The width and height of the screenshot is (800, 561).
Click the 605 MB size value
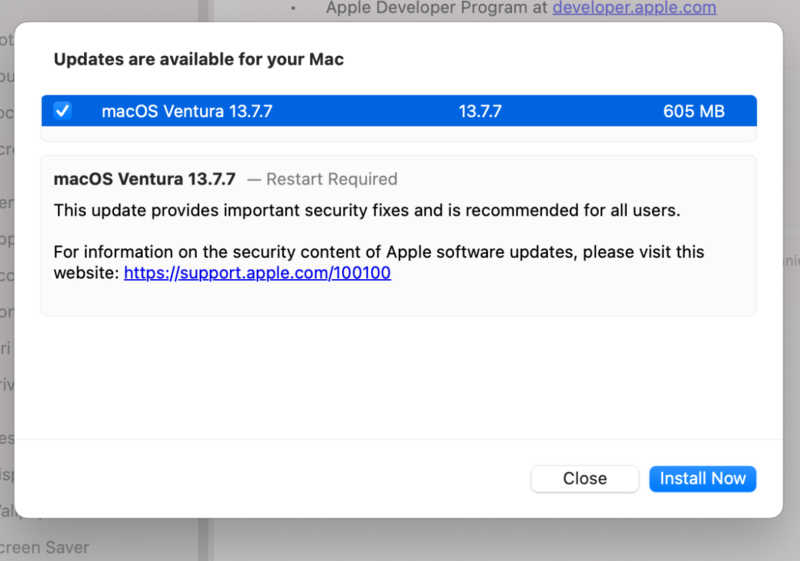[693, 111]
